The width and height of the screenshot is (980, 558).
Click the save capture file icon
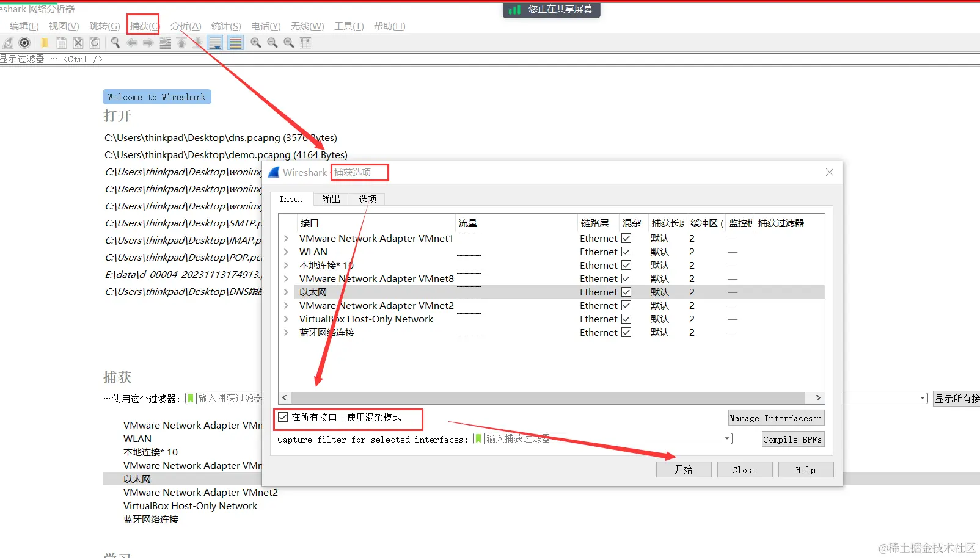point(61,43)
